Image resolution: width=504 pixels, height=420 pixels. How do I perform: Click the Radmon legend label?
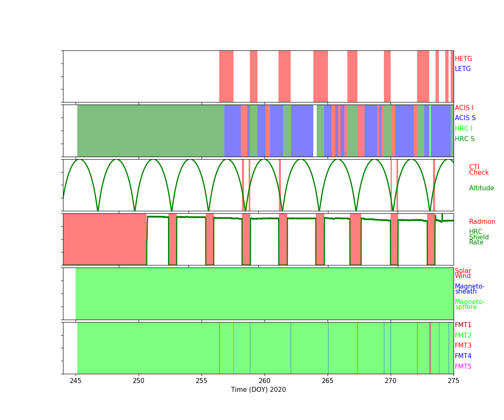(x=482, y=222)
